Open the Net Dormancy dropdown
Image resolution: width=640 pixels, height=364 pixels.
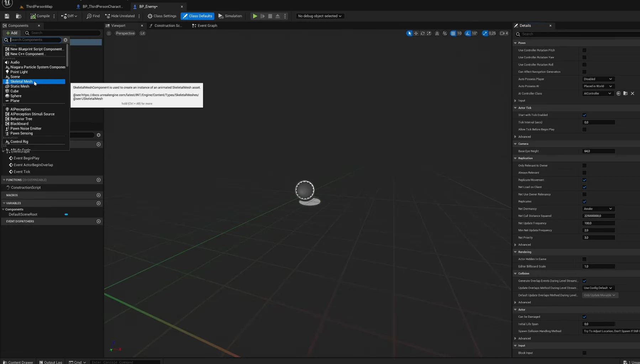(x=598, y=209)
